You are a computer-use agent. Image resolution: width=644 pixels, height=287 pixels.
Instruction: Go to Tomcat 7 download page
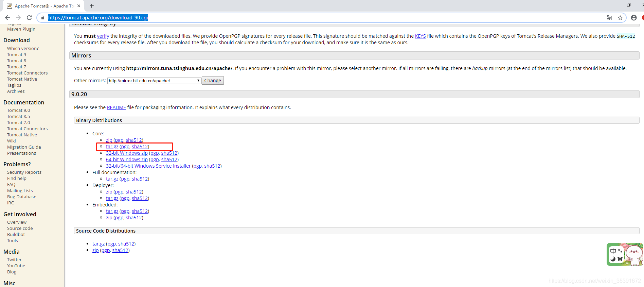pyautogui.click(x=16, y=67)
